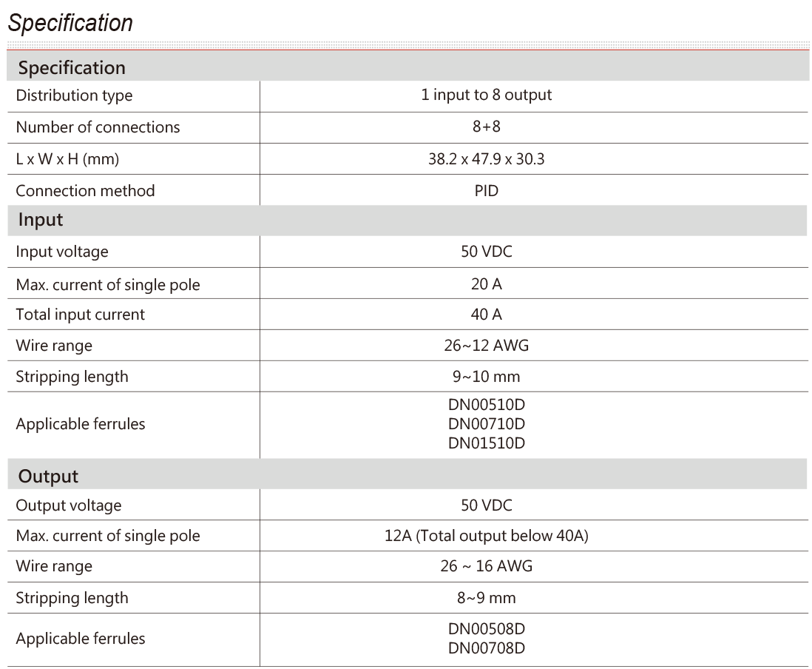Select the '40 A' value
This screenshot has height=669, width=812.
coord(487,315)
